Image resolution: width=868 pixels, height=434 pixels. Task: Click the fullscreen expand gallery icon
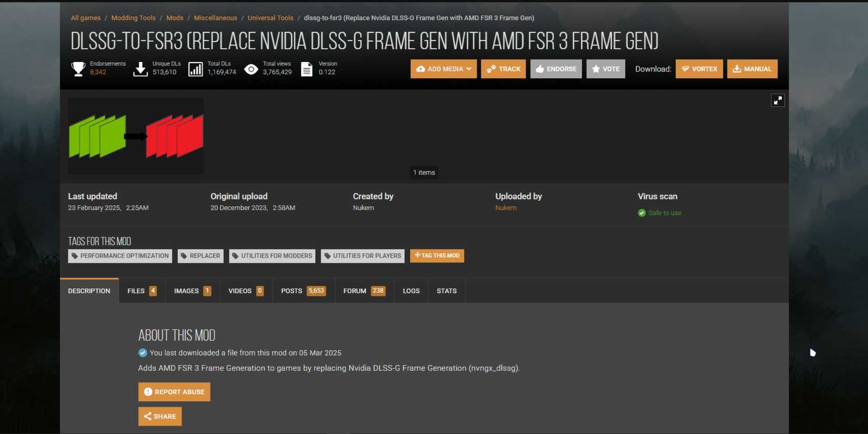click(x=778, y=100)
